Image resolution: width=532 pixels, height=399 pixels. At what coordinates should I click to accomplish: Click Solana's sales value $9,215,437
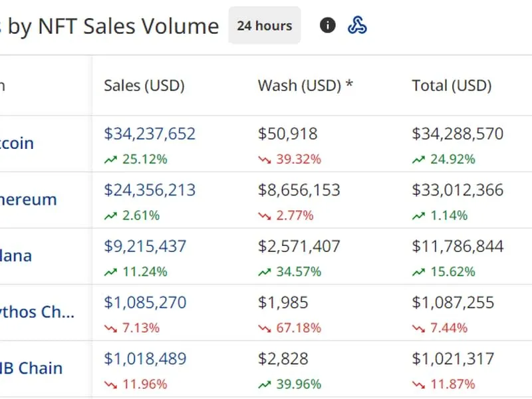[x=144, y=246]
